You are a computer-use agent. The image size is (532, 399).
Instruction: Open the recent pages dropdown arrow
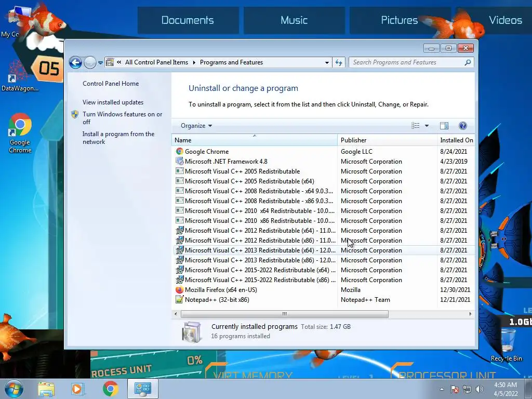[100, 63]
